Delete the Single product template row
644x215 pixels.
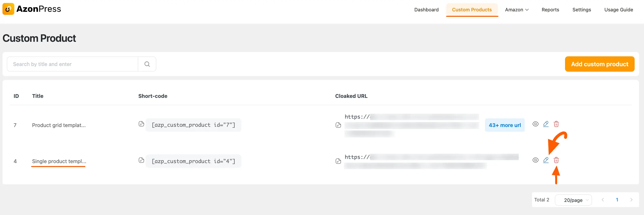click(x=556, y=160)
